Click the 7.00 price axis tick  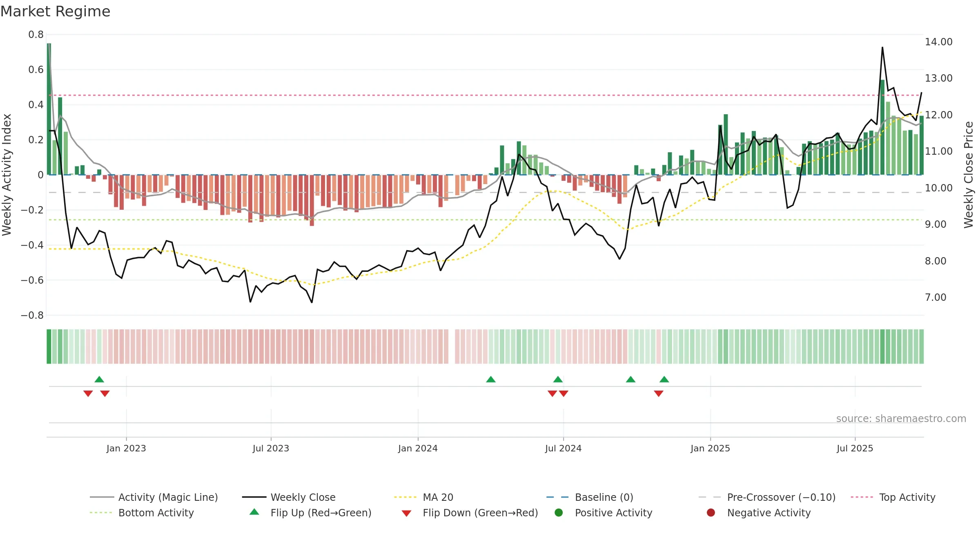(935, 297)
